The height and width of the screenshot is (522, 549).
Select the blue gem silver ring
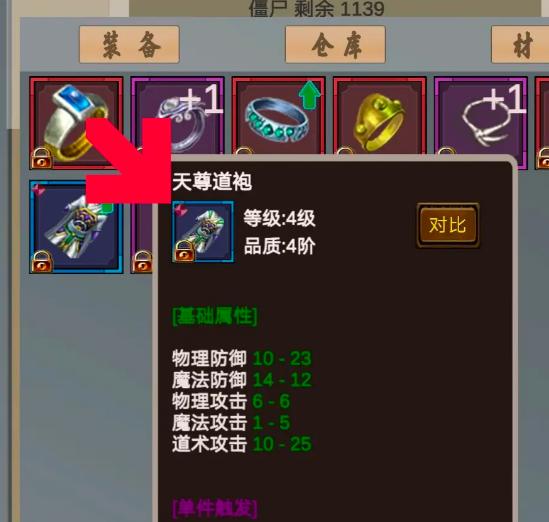click(76, 123)
